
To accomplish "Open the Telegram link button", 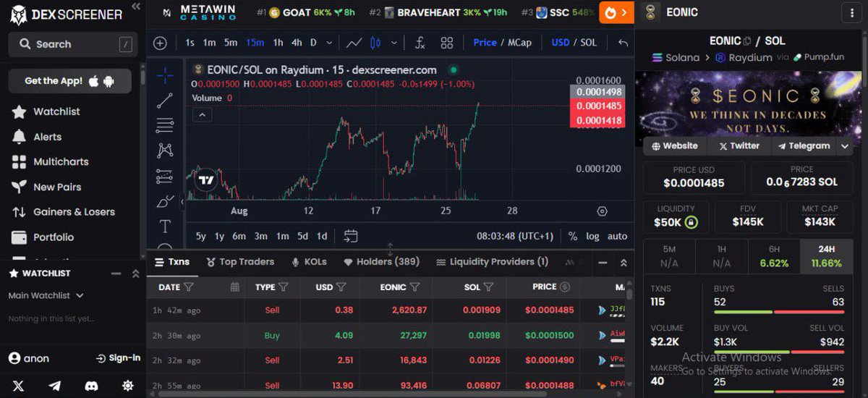I will coord(804,146).
